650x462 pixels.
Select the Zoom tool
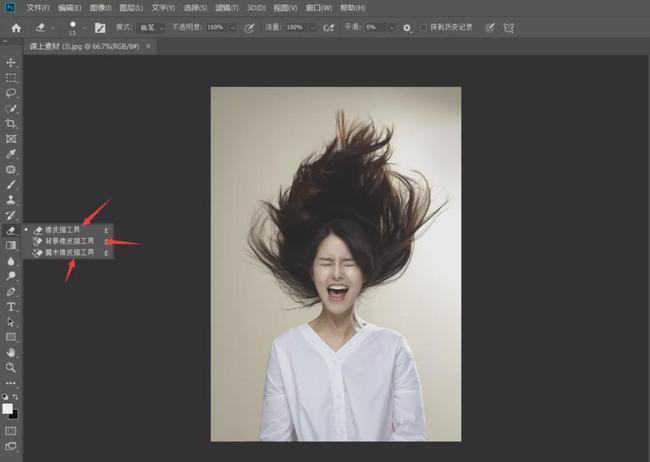[x=11, y=367]
